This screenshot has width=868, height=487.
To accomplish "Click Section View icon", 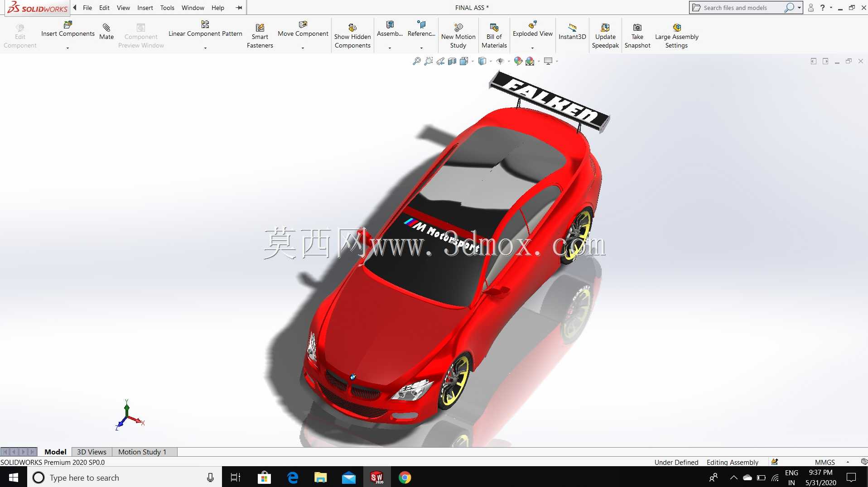I will (452, 61).
